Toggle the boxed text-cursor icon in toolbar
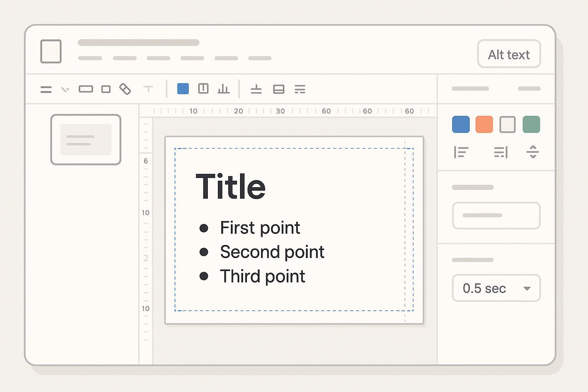 (x=203, y=89)
